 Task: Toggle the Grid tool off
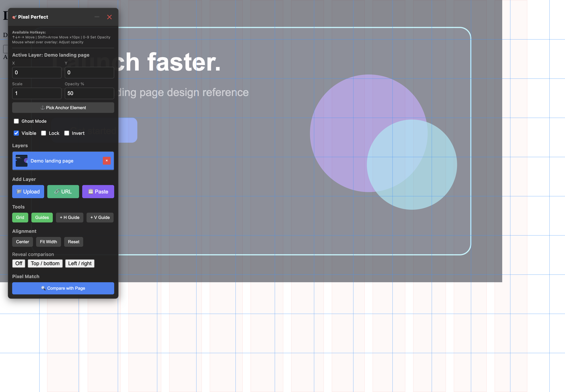[20, 217]
